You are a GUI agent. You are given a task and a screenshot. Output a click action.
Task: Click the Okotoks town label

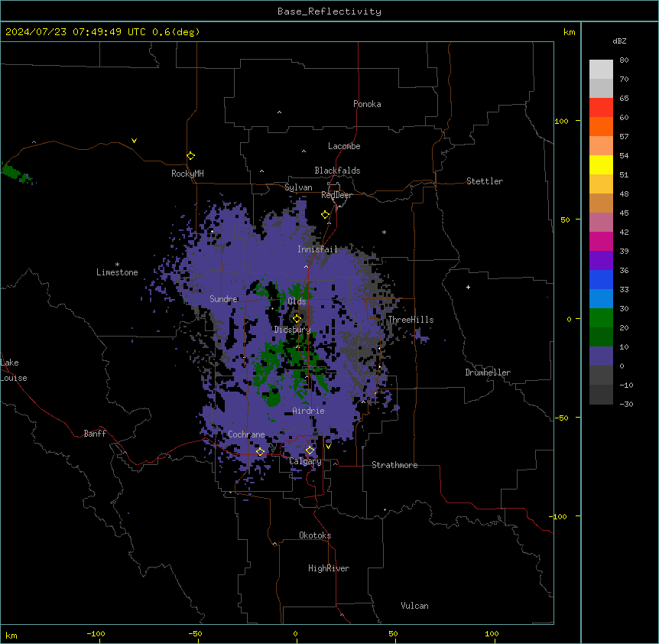[x=315, y=535]
